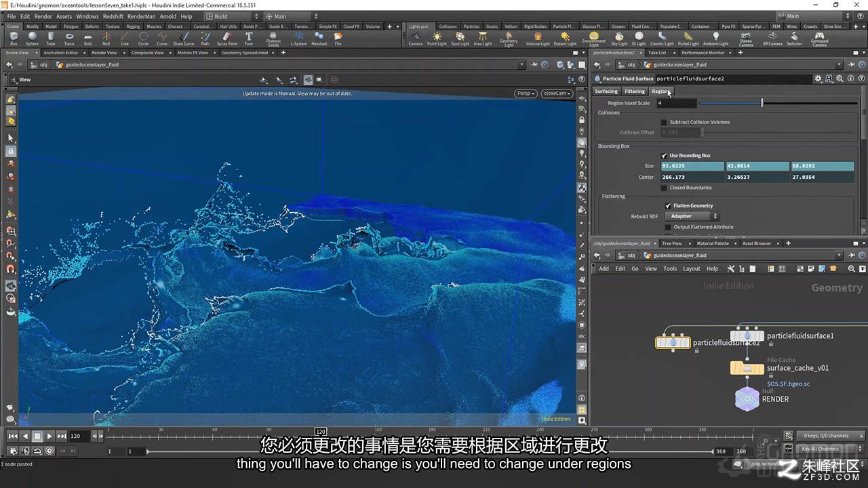
Task: Toggle the lock icon in viewport left toolbar
Action: [11, 150]
